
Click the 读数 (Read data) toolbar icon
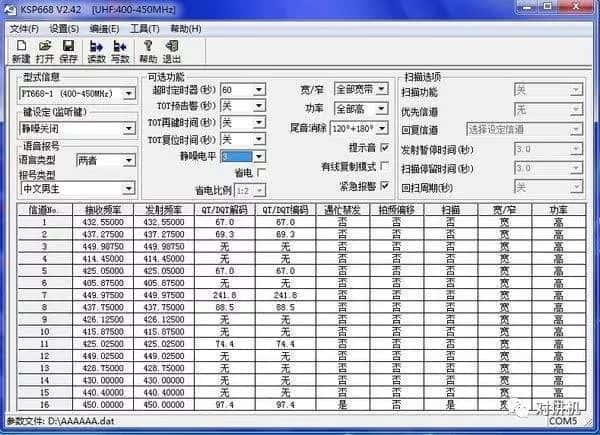tap(96, 51)
